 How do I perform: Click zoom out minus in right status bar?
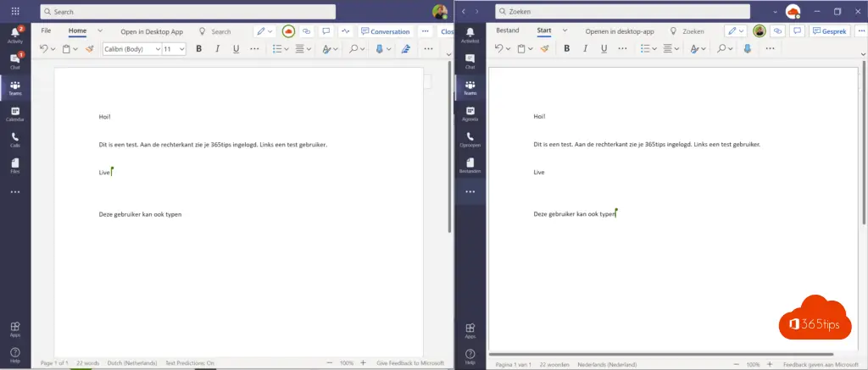coord(737,364)
